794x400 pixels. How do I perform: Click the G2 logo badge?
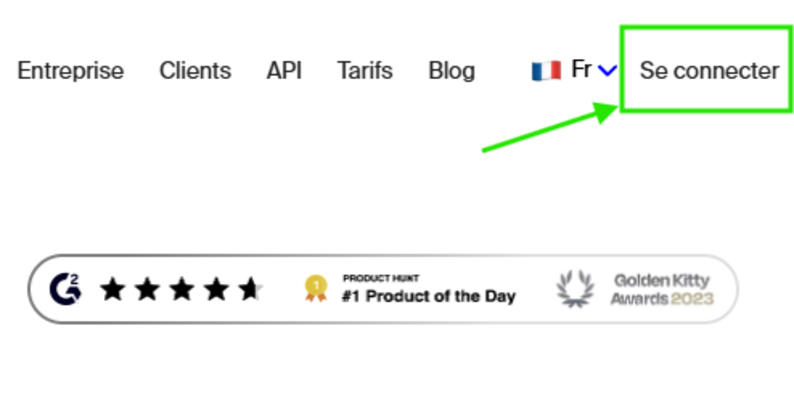tap(66, 289)
